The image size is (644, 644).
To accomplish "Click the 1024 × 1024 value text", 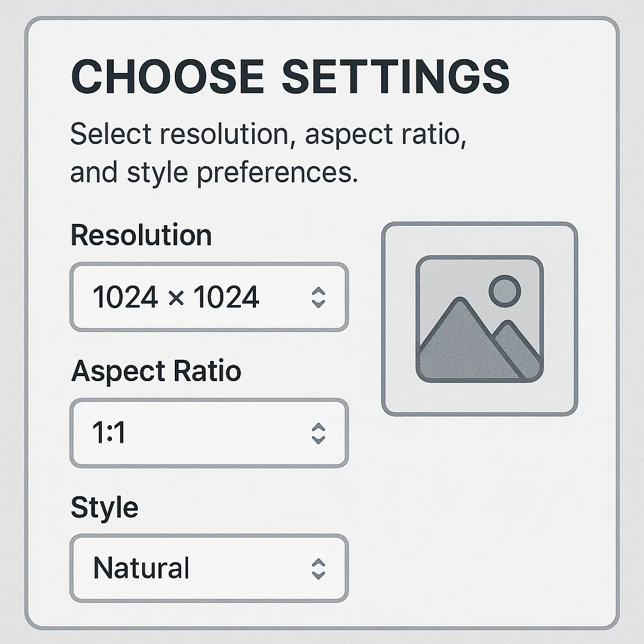I will tap(175, 297).
